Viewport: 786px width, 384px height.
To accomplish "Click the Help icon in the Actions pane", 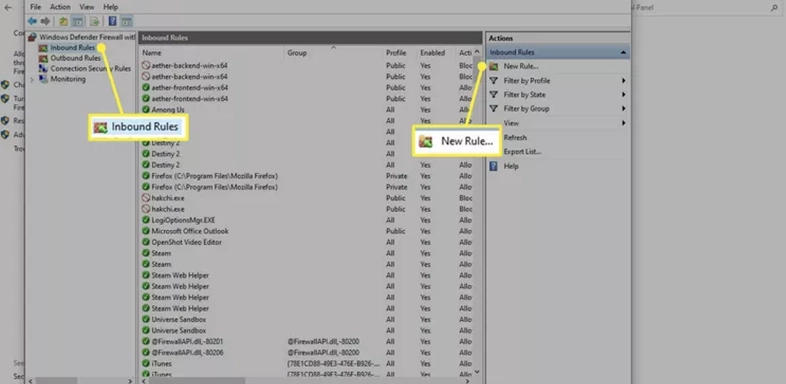I will tap(494, 166).
